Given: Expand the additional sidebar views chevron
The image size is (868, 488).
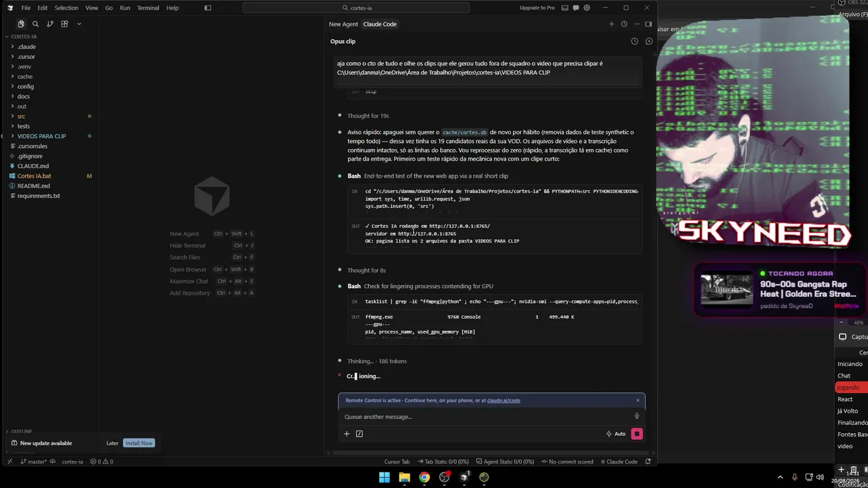Looking at the screenshot, I should 79,24.
